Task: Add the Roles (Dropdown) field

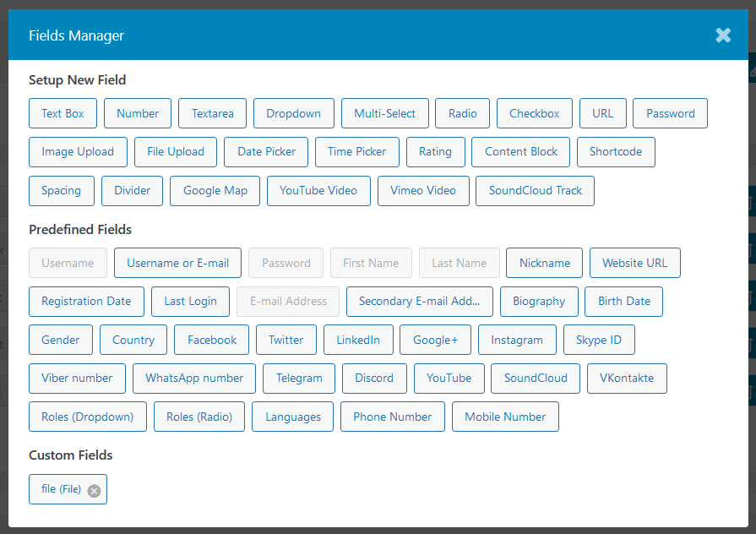Action: point(88,417)
